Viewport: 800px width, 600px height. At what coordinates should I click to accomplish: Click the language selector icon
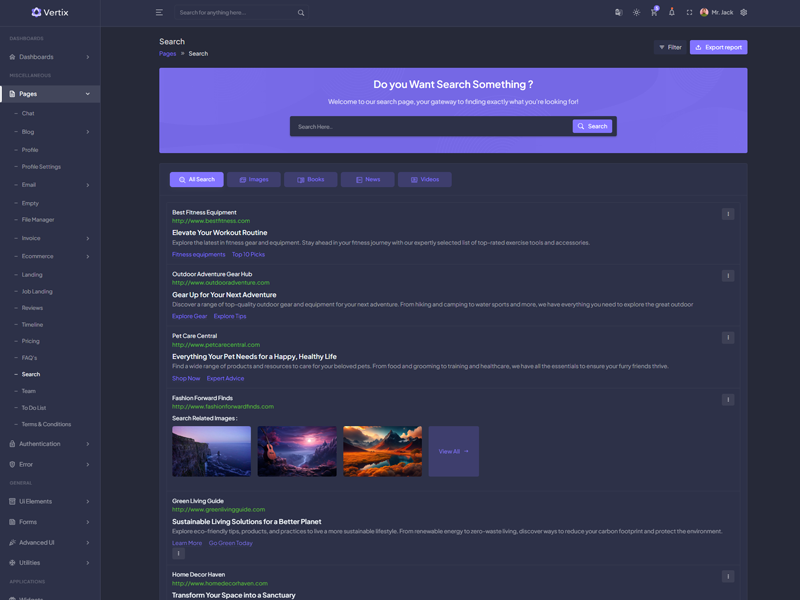point(618,13)
